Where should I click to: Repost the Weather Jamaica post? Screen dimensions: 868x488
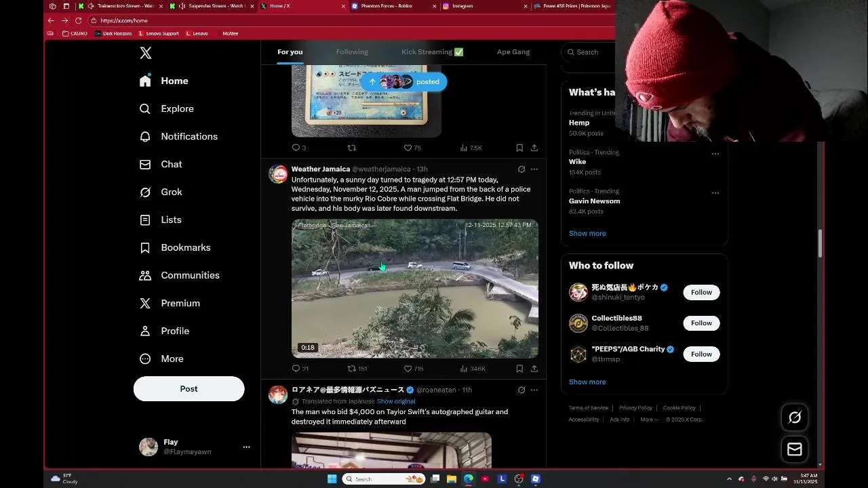(x=357, y=369)
